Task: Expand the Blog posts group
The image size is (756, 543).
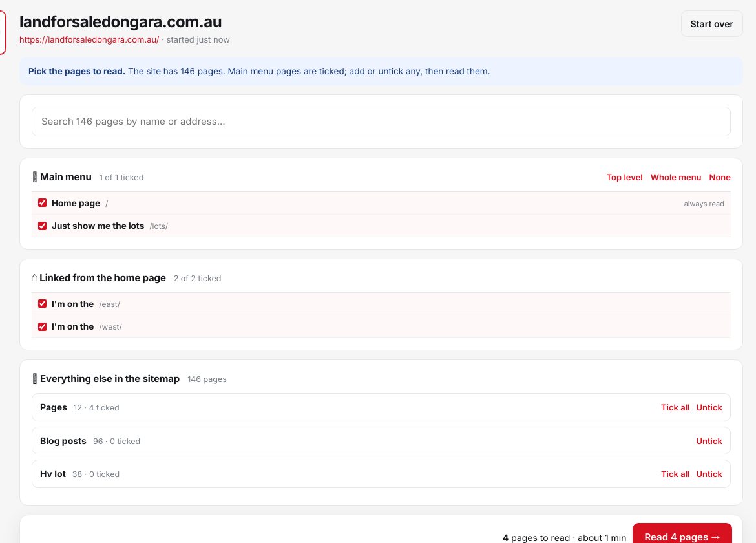Action: 381,441
